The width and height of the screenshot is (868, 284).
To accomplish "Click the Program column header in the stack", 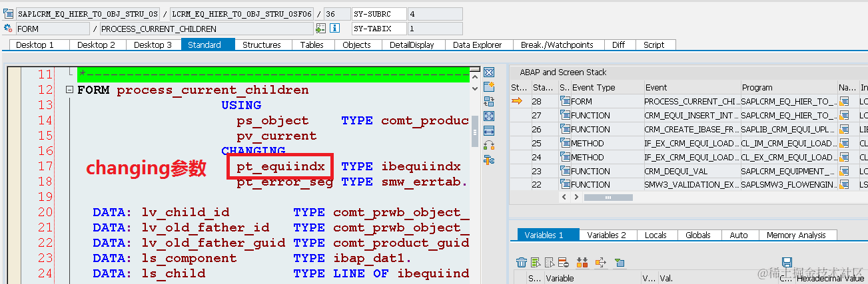I will 789,87.
